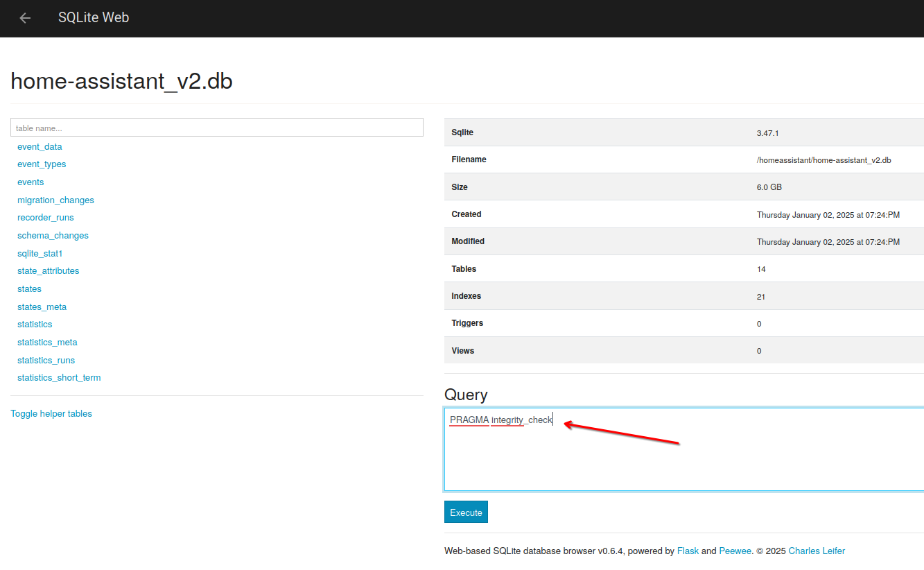Open the event_types table
This screenshot has height=570, width=924.
(42, 164)
